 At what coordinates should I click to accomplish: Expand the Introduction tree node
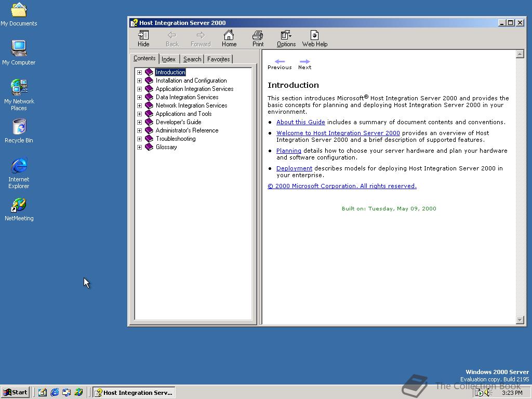click(139, 72)
